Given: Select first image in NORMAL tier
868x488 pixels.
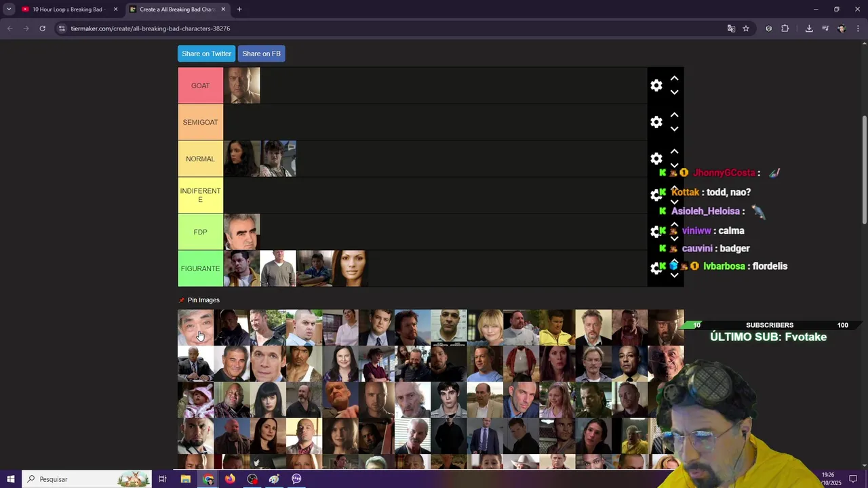Looking at the screenshot, I should [241, 159].
